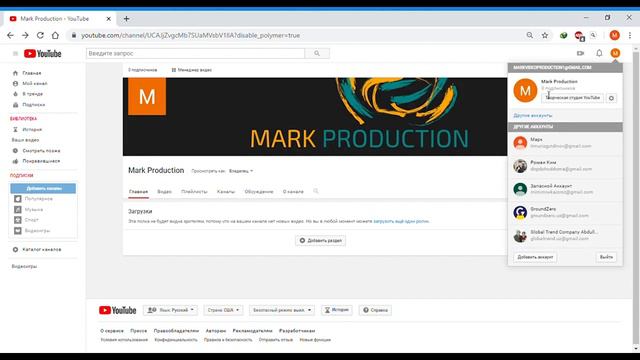Click the channel search magnifier after О канале
Image resolution: width=640 pixels, height=360 pixels.
316,191
